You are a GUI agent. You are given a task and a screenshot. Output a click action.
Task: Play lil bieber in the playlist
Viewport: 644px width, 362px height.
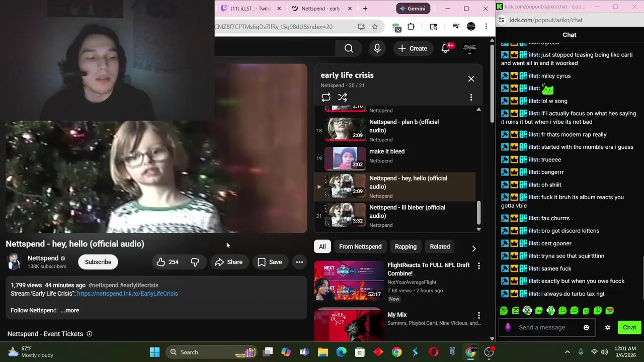coord(395,215)
